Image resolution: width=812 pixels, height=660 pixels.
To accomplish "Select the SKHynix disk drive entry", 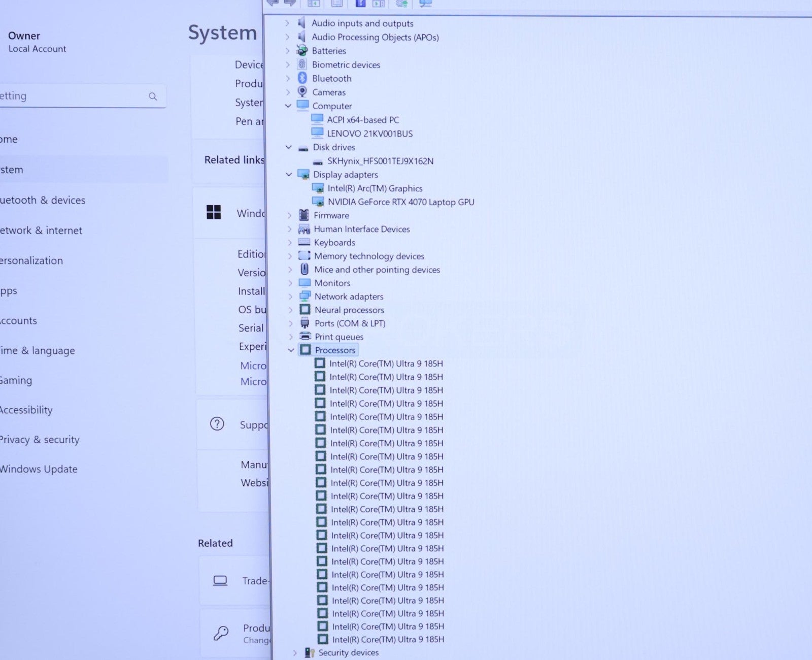I will [380, 161].
